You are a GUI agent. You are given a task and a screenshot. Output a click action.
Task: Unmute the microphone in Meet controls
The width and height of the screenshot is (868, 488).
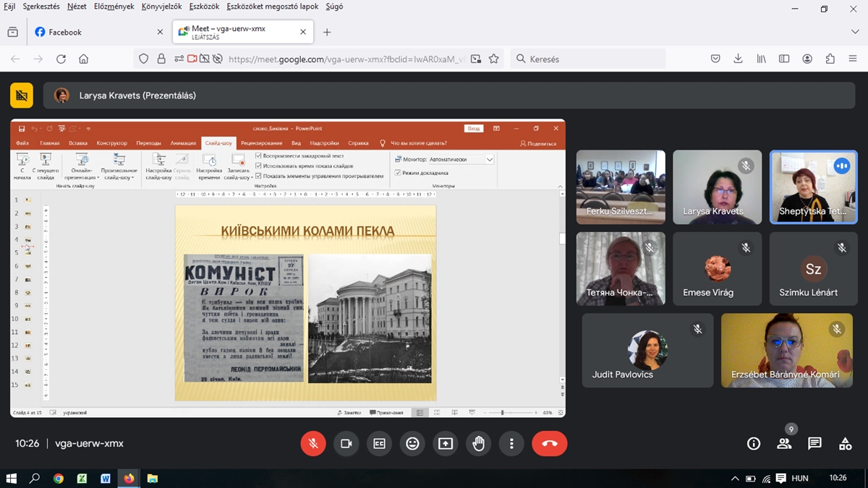pyautogui.click(x=313, y=444)
